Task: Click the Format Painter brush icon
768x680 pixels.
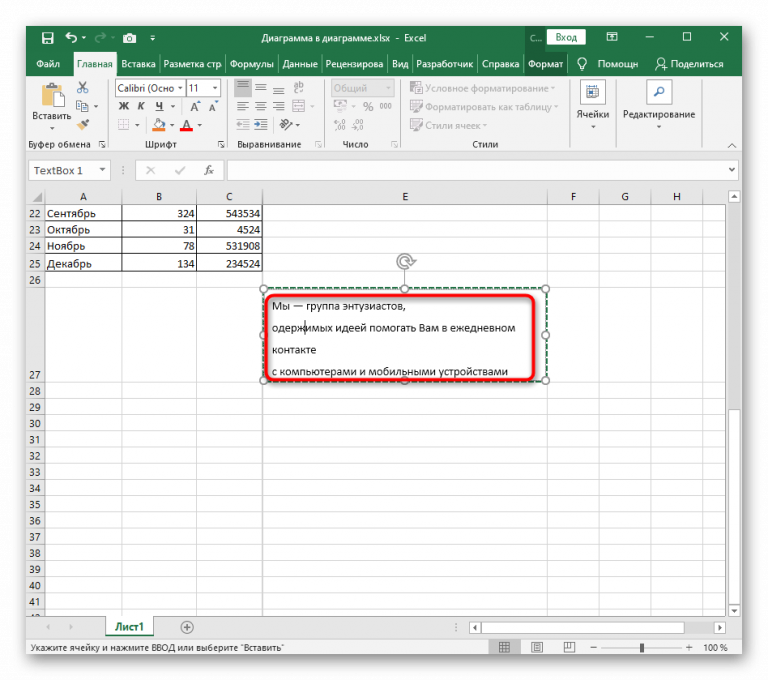Action: [83, 125]
